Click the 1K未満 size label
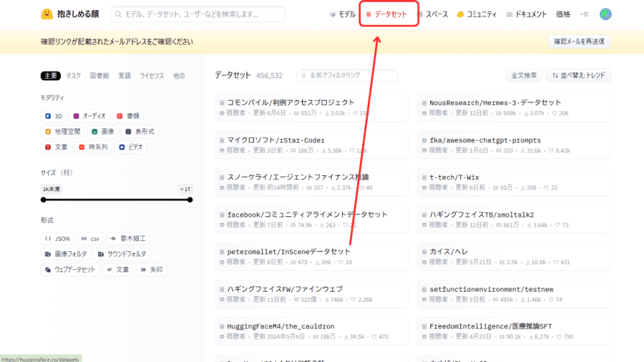 pos(52,189)
